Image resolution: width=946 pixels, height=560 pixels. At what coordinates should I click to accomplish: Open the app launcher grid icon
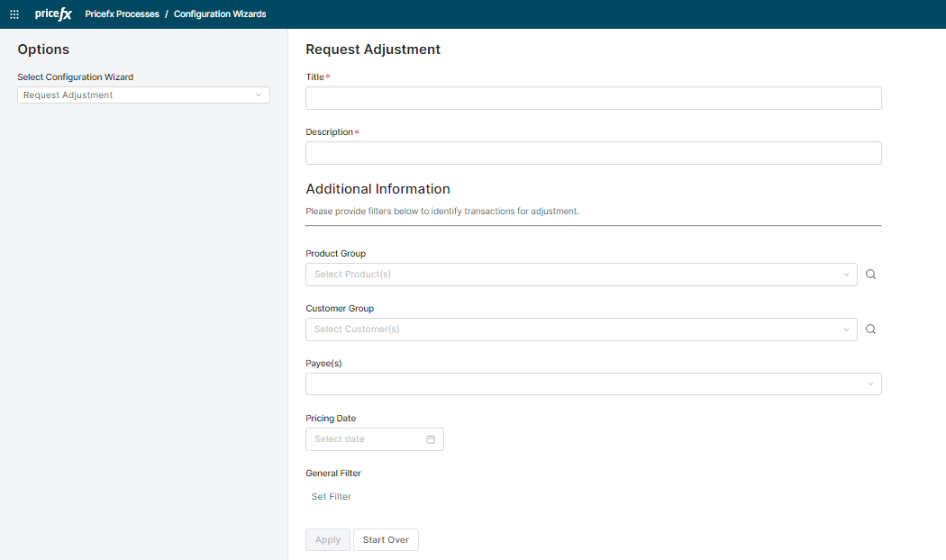click(x=14, y=14)
